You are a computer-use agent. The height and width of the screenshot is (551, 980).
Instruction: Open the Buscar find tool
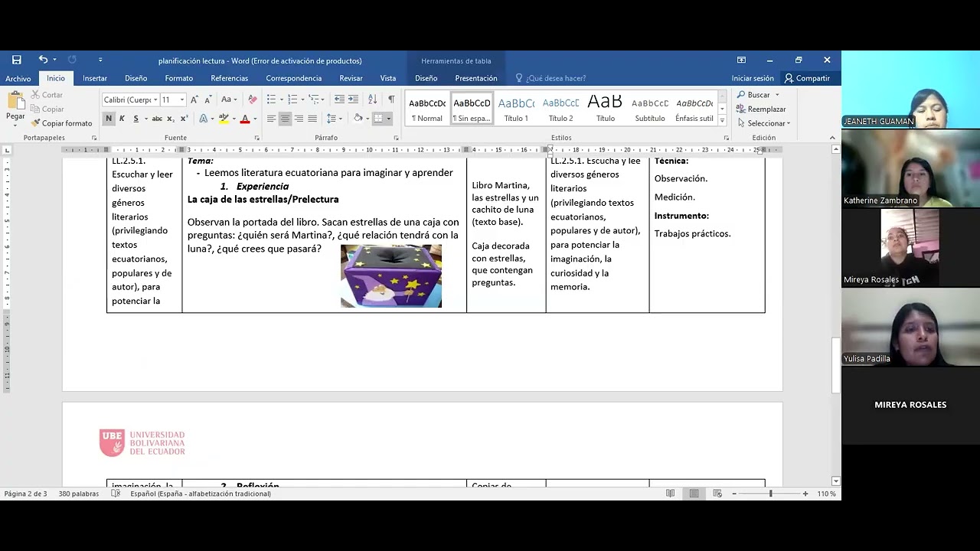pos(754,95)
